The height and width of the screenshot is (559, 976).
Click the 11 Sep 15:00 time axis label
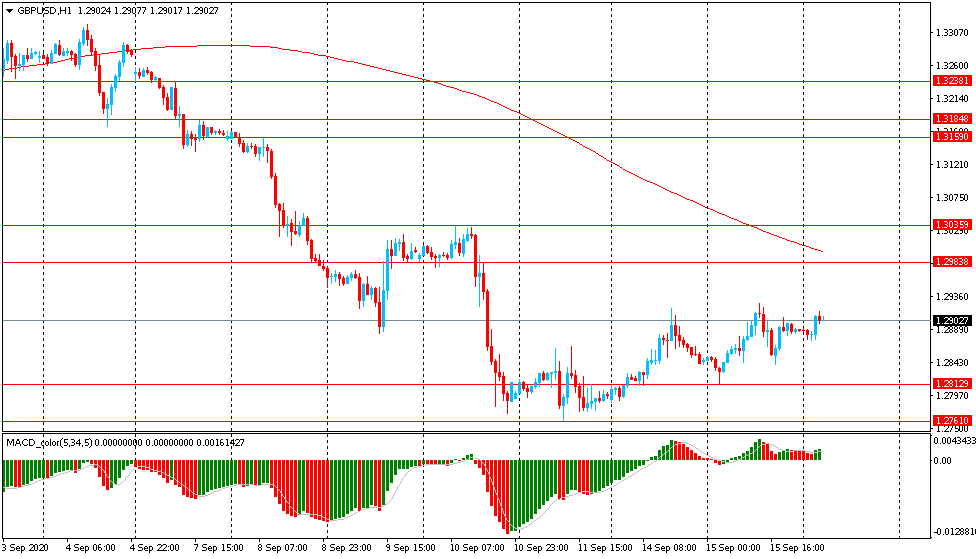click(x=605, y=548)
